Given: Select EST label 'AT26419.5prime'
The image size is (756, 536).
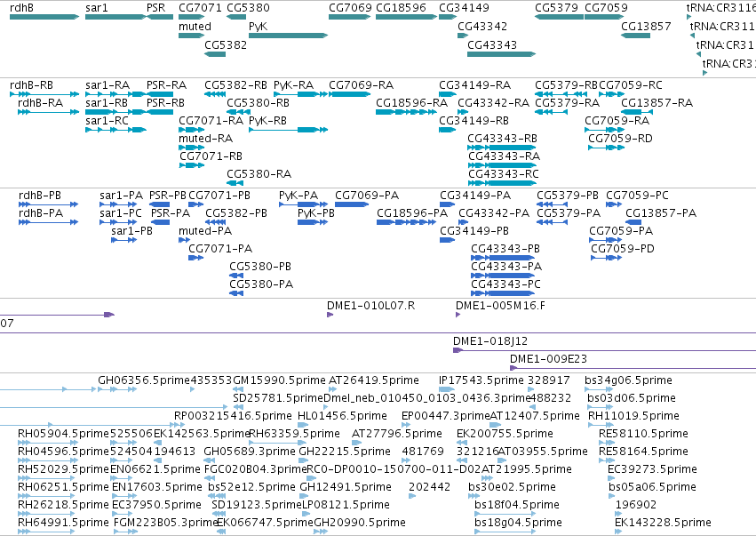Looking at the screenshot, I should coord(374,380).
